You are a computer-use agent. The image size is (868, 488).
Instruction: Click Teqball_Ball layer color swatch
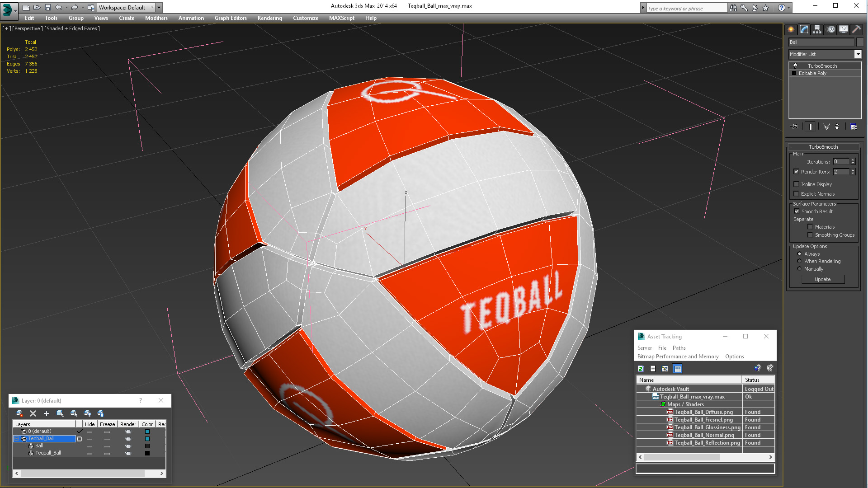[147, 439]
